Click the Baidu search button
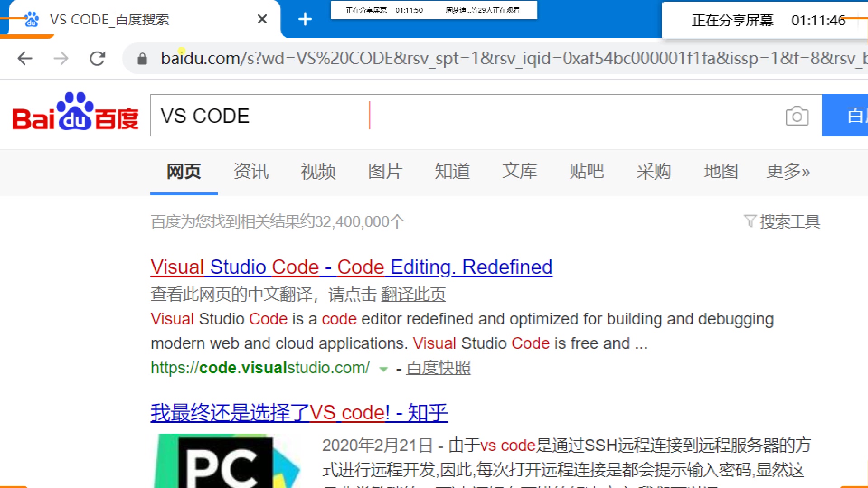This screenshot has width=868, height=488. pos(845,115)
